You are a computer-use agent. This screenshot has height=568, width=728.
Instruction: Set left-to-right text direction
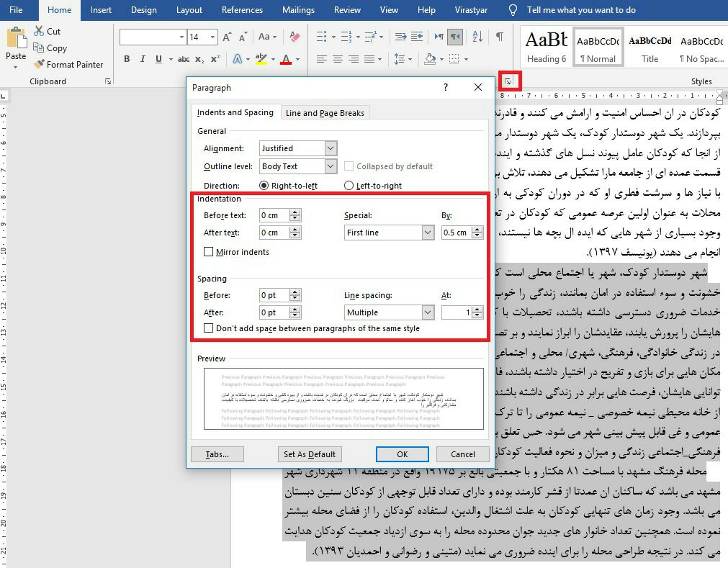439,37
